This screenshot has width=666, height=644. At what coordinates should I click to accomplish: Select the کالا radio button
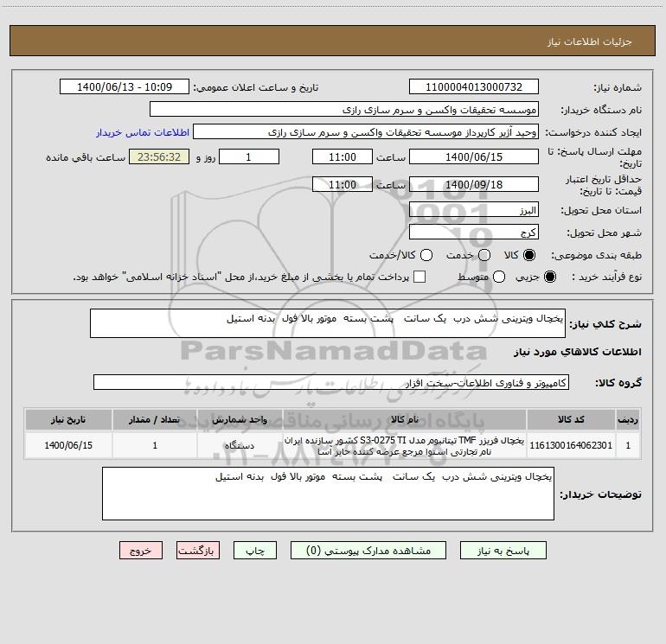click(x=529, y=255)
